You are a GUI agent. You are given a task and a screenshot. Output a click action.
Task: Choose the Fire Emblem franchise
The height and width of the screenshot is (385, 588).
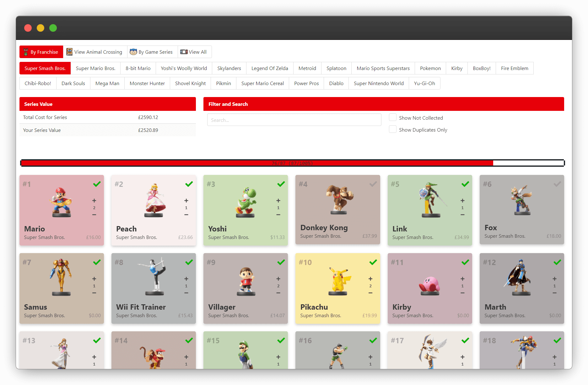pos(515,68)
